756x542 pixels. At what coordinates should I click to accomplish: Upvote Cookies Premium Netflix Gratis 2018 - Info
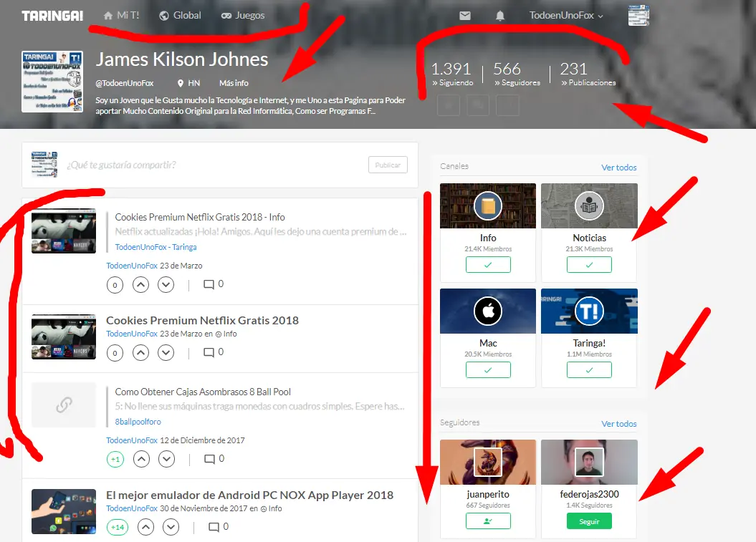[x=140, y=285]
